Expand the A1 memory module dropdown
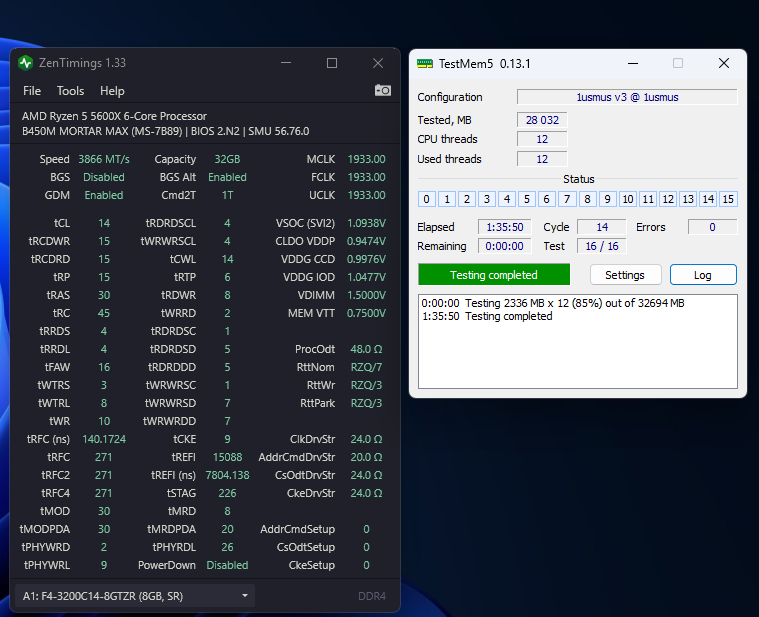 pos(135,596)
